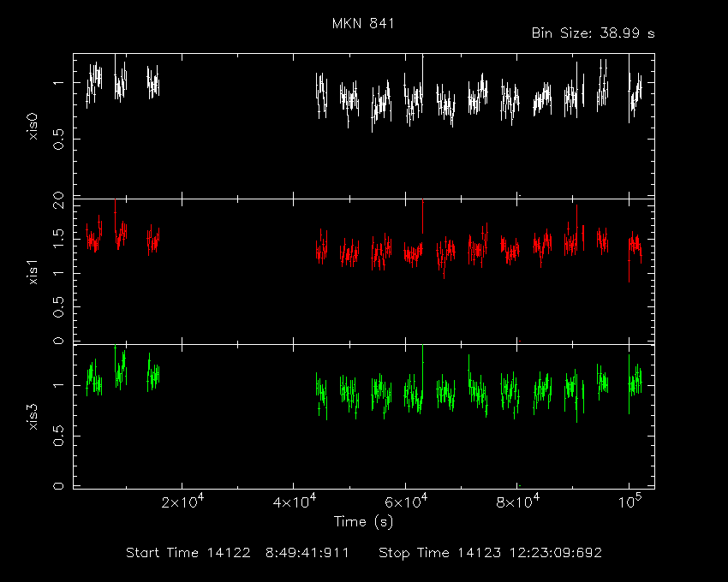This screenshot has width=728, height=582.
Task: Click the xis1 axis label
Action: coord(33,271)
